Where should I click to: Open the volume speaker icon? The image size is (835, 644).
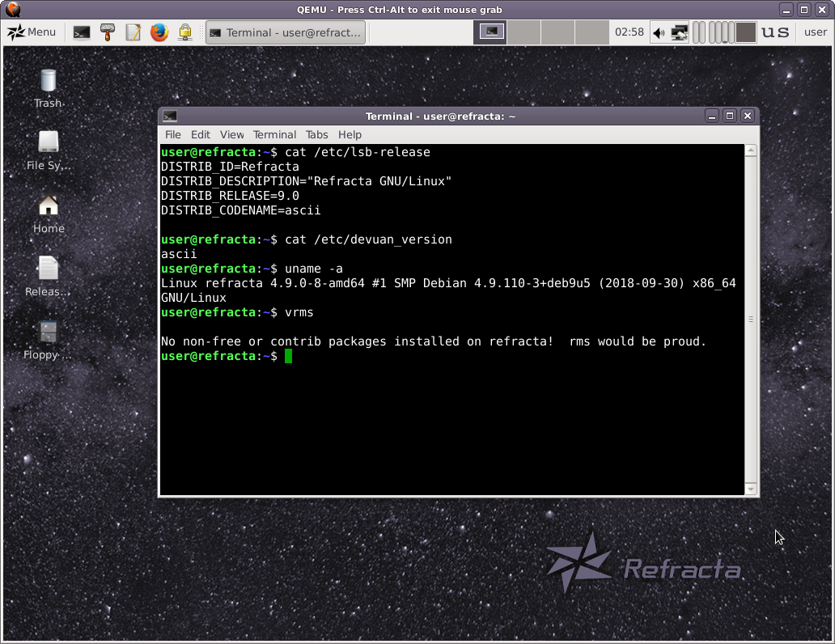[x=659, y=33]
